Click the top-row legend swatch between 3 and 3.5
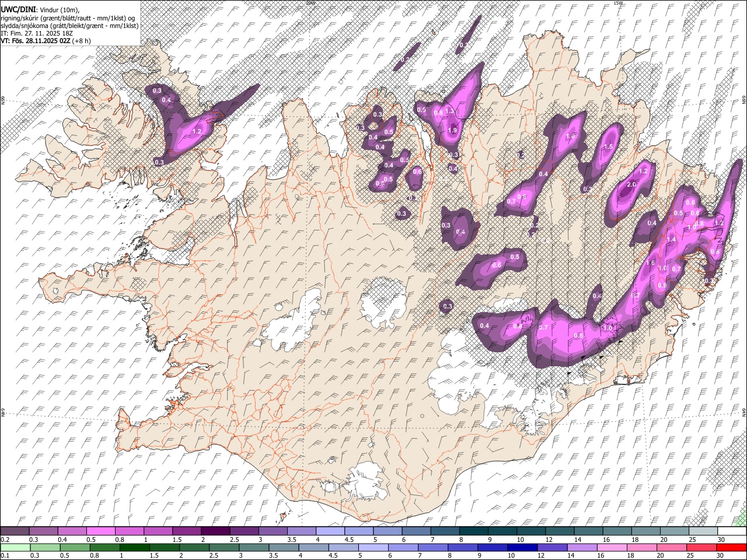The image size is (747, 560). pyautogui.click(x=273, y=531)
